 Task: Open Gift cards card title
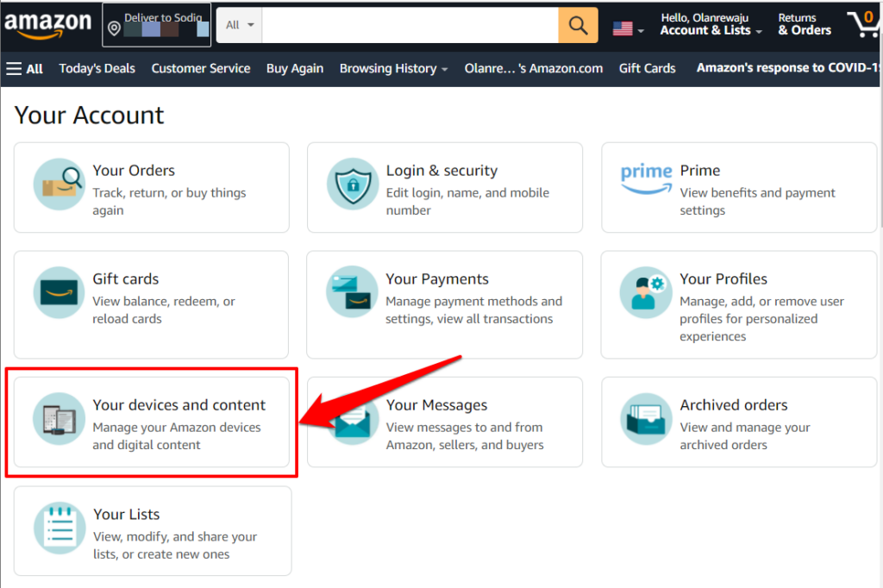coord(126,278)
